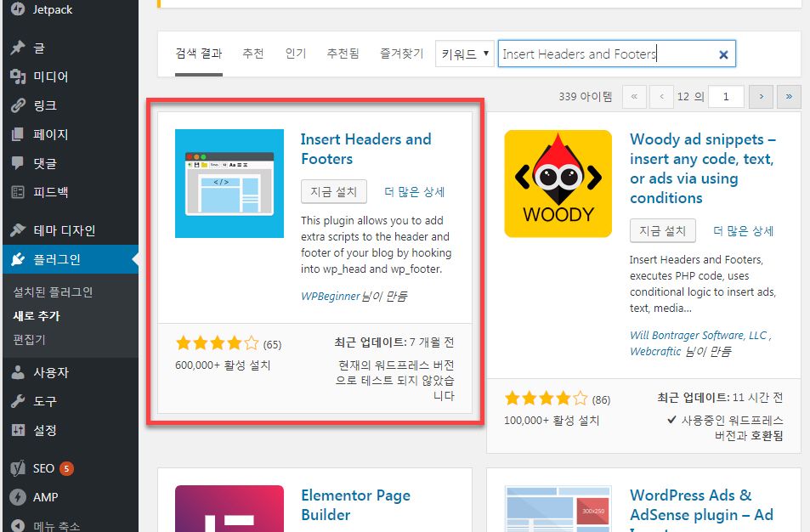Viewport: 810px width, 532px height.
Task: Click the chain link icon beside 링크
Action: point(18,105)
